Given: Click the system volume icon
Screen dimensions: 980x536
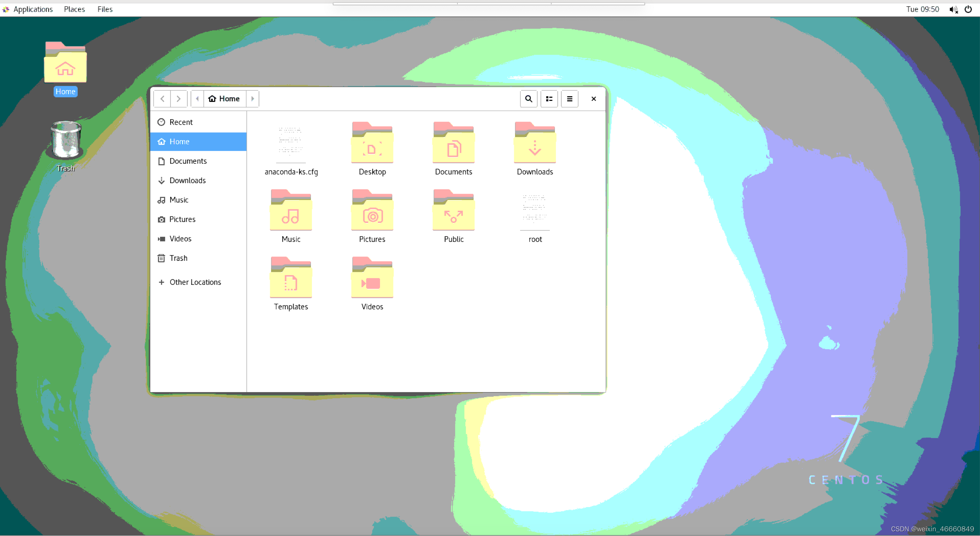Looking at the screenshot, I should [953, 9].
